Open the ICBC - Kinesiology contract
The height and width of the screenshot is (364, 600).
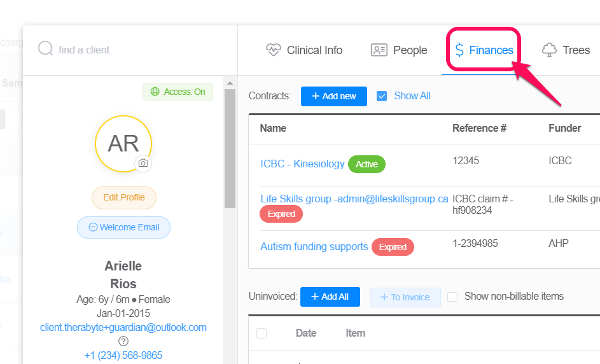click(x=302, y=164)
